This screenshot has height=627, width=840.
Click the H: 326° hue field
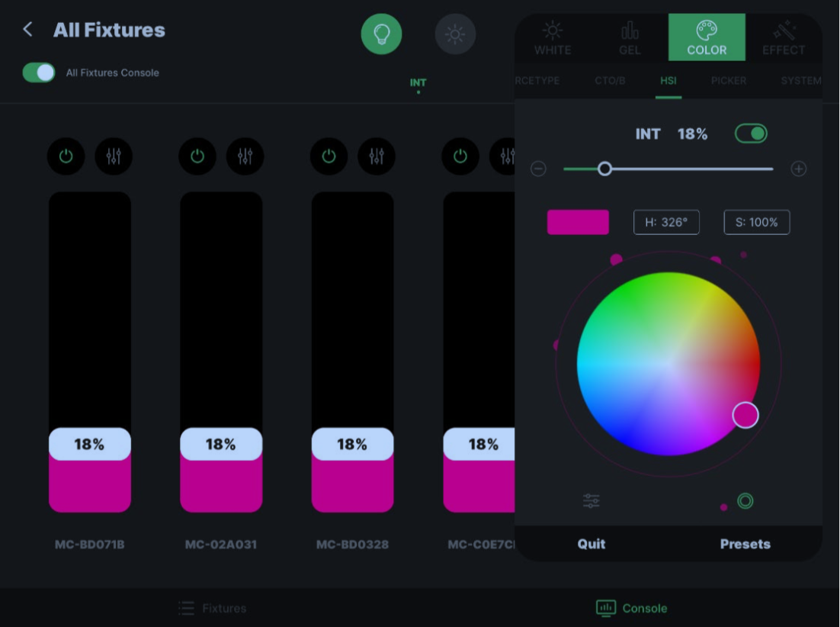666,222
